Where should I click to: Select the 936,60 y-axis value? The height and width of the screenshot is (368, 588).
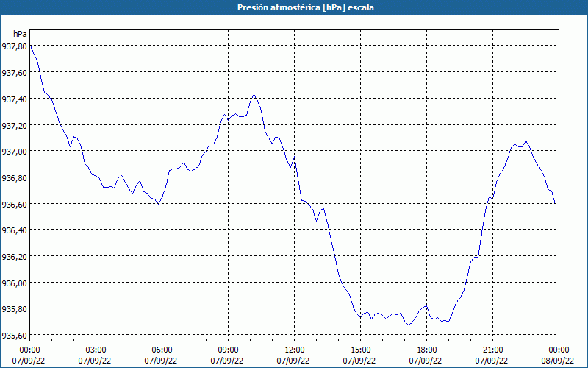click(14, 204)
